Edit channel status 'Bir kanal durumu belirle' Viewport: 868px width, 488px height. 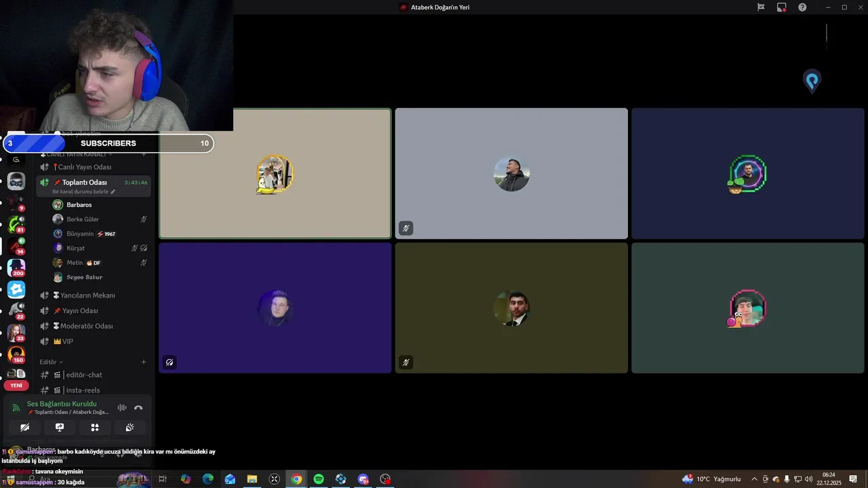click(84, 192)
